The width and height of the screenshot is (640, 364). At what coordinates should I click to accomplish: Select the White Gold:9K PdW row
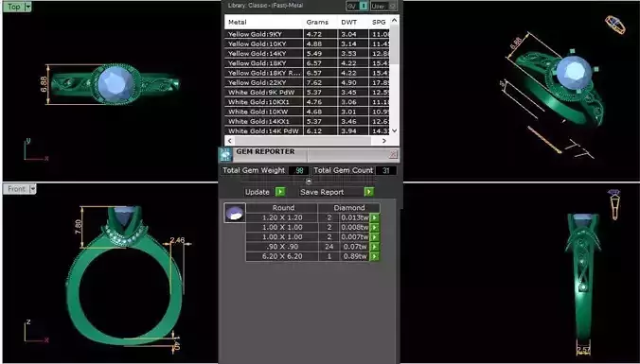[308, 92]
